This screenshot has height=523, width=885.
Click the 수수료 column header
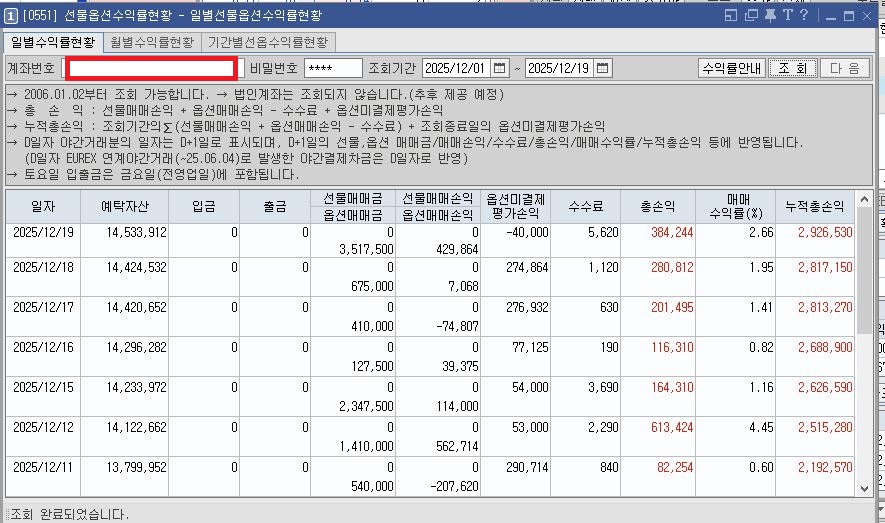[x=586, y=206]
